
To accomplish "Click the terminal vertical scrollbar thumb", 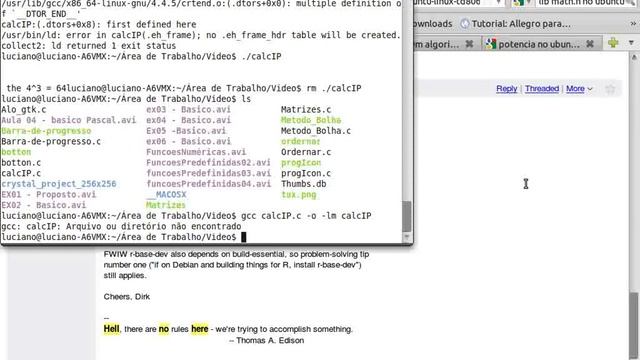I will click(407, 216).
